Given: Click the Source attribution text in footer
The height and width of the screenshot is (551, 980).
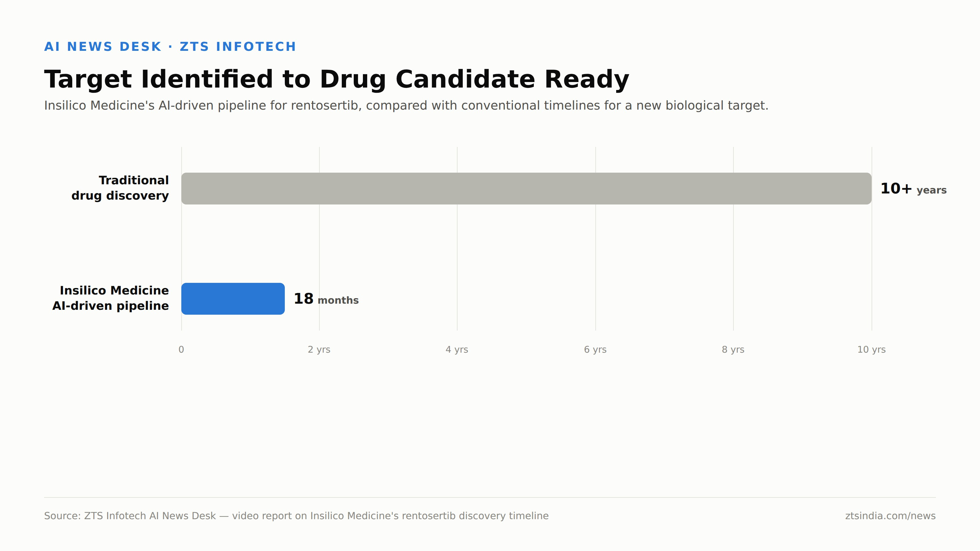Looking at the screenshot, I should [x=296, y=515].
